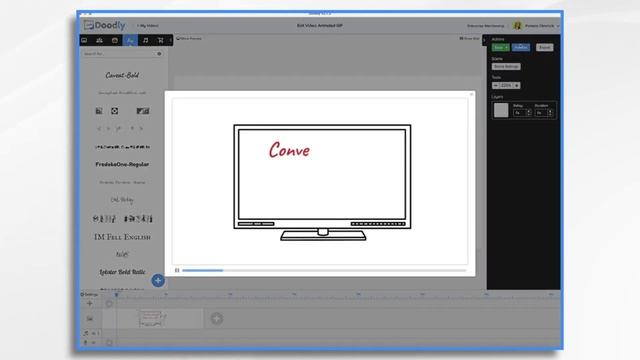Choose the Caveat-Bold font

click(x=122, y=75)
